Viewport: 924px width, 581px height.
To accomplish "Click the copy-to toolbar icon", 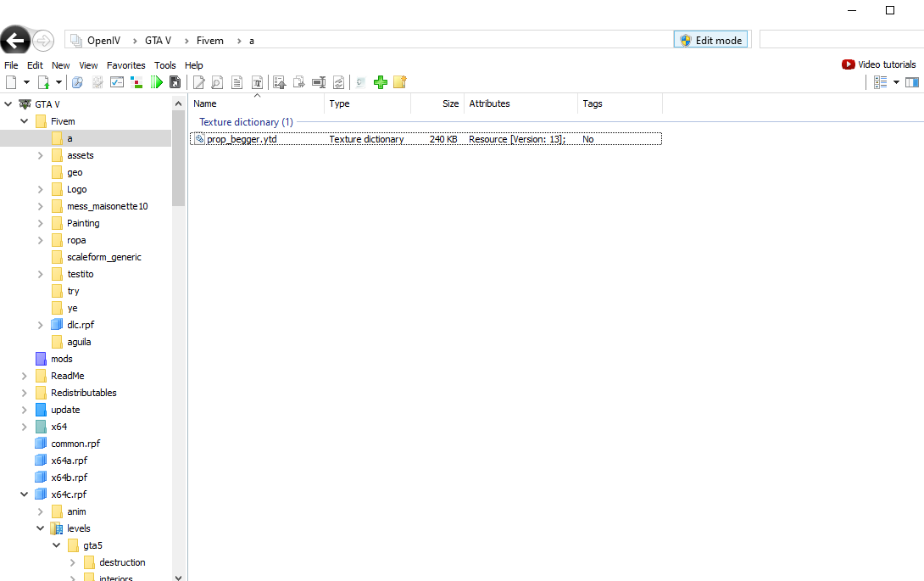I will coord(299,82).
